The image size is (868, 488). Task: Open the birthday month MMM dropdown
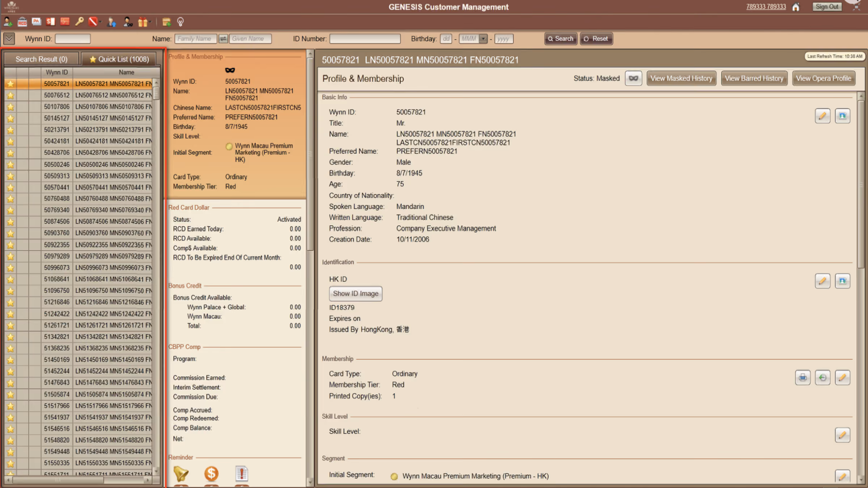[483, 39]
